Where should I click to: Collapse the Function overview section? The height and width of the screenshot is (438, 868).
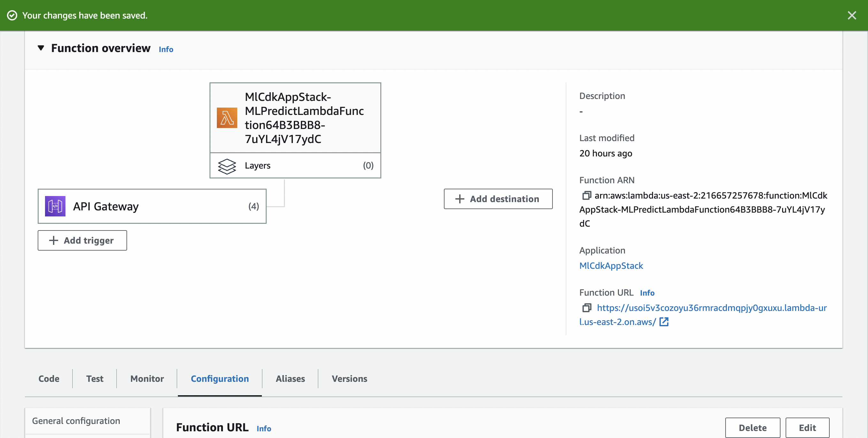[41, 48]
